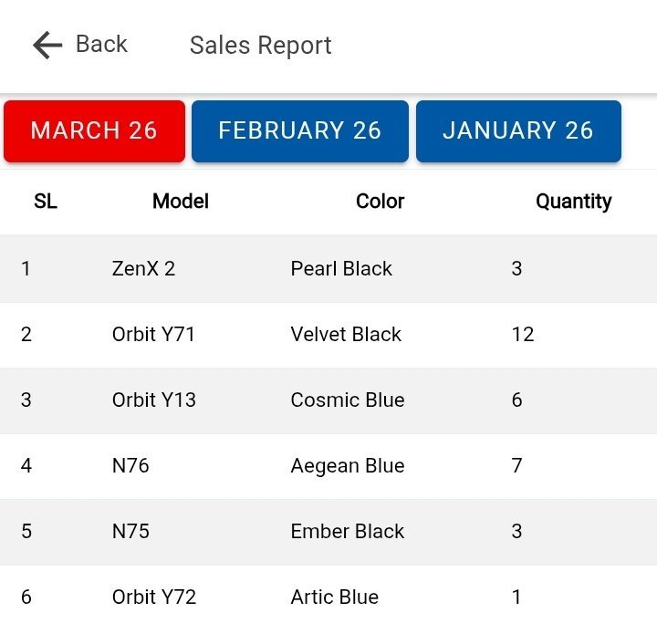This screenshot has height=644, width=657.
Task: Click the Sales Report title
Action: [260, 45]
